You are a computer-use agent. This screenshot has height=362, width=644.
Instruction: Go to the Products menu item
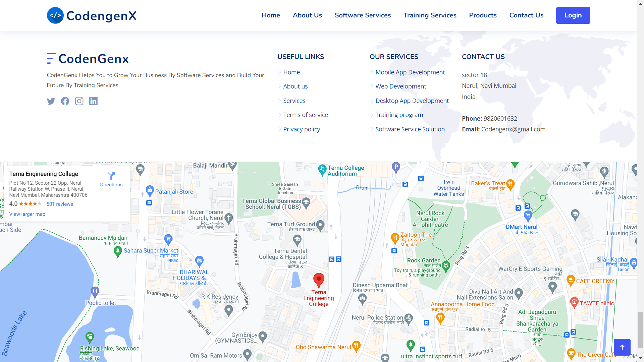(x=483, y=15)
